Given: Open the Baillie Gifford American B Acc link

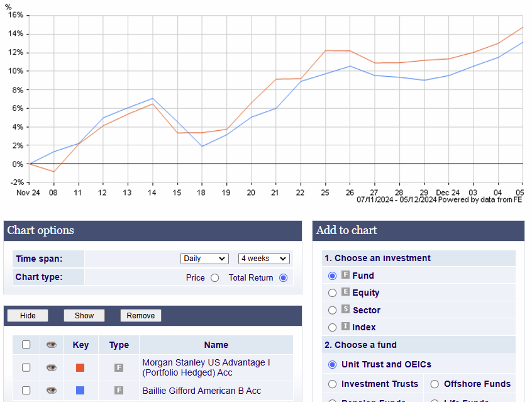Looking at the screenshot, I should coord(201,391).
